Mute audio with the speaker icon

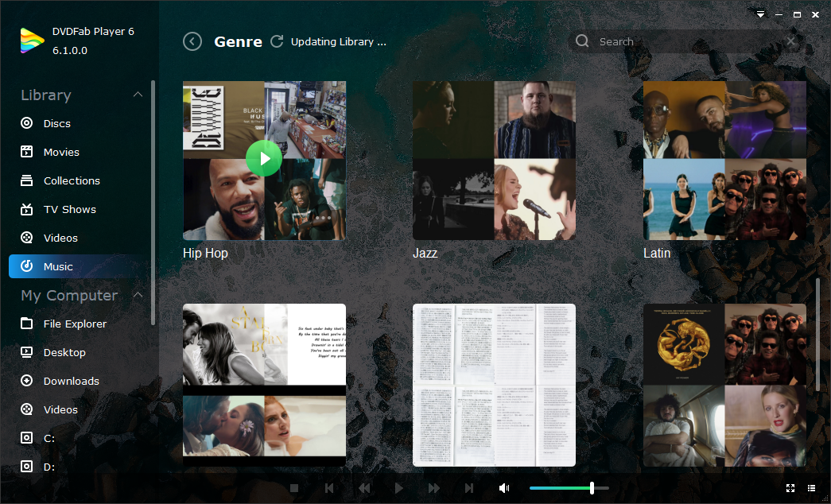(x=504, y=488)
